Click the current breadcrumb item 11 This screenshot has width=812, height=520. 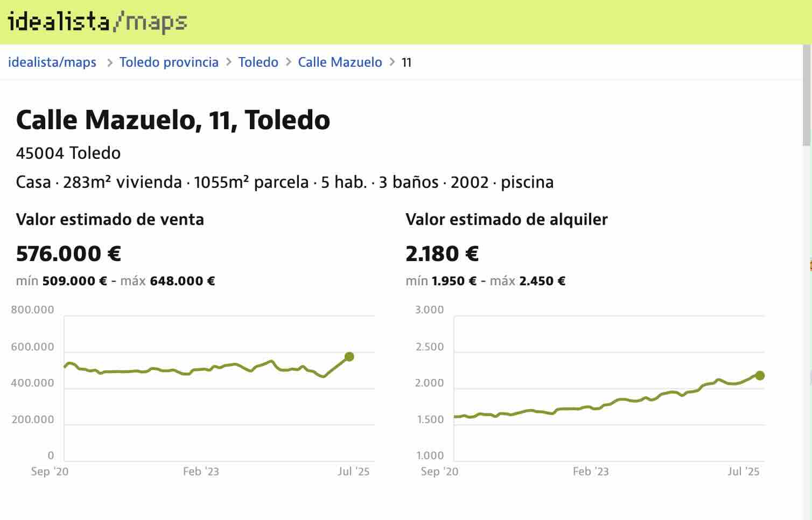point(407,62)
